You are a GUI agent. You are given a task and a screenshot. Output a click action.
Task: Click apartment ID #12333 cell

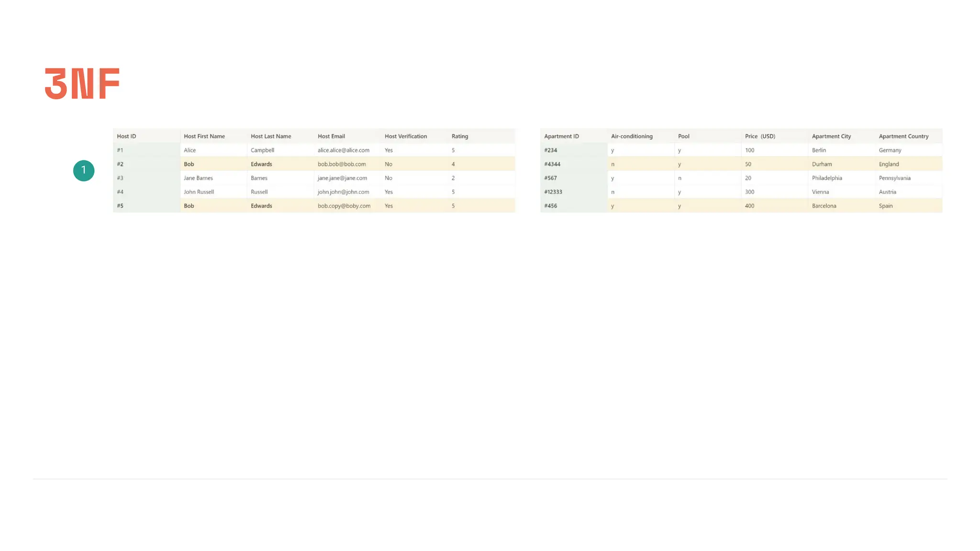point(553,192)
